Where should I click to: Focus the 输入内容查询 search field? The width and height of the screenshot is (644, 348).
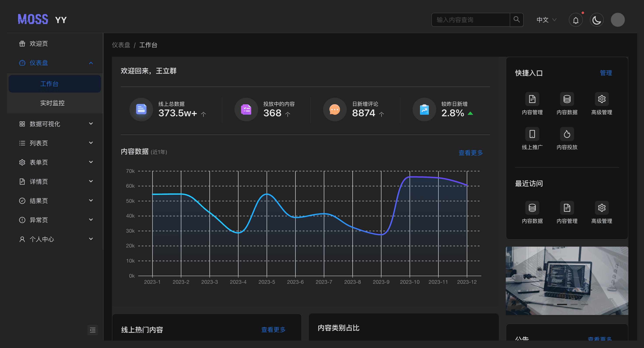[x=471, y=19]
